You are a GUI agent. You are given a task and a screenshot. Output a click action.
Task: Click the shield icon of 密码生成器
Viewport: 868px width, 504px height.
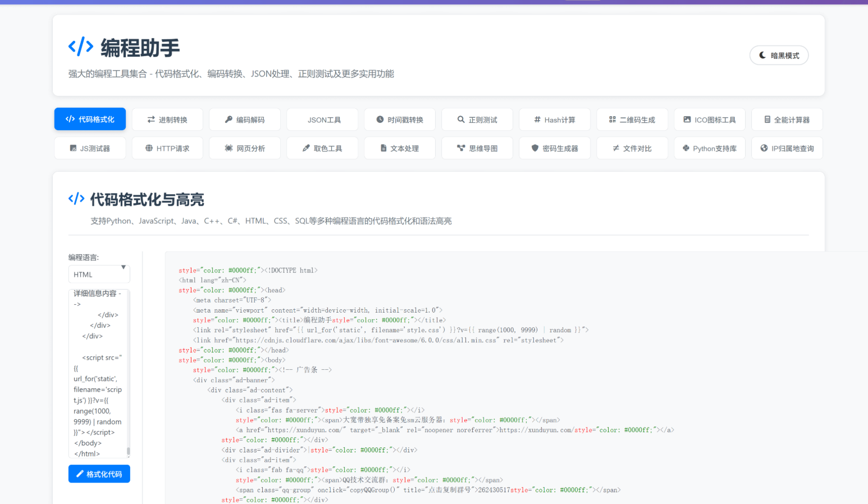tap(535, 148)
